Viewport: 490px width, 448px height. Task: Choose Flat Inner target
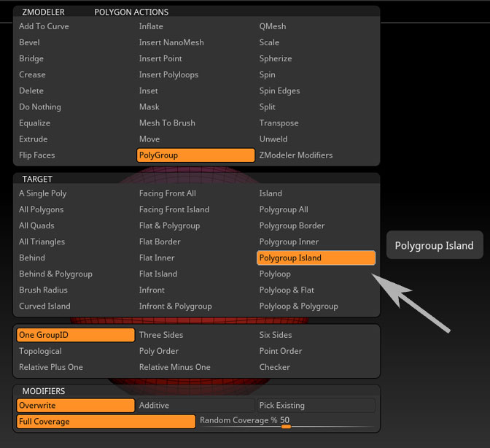pyautogui.click(x=157, y=258)
